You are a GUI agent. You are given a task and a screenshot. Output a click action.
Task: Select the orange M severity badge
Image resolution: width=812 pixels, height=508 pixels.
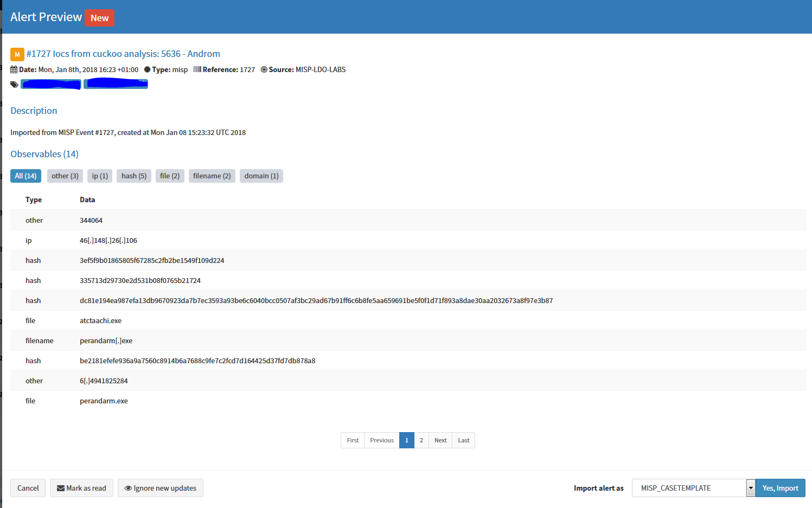17,54
